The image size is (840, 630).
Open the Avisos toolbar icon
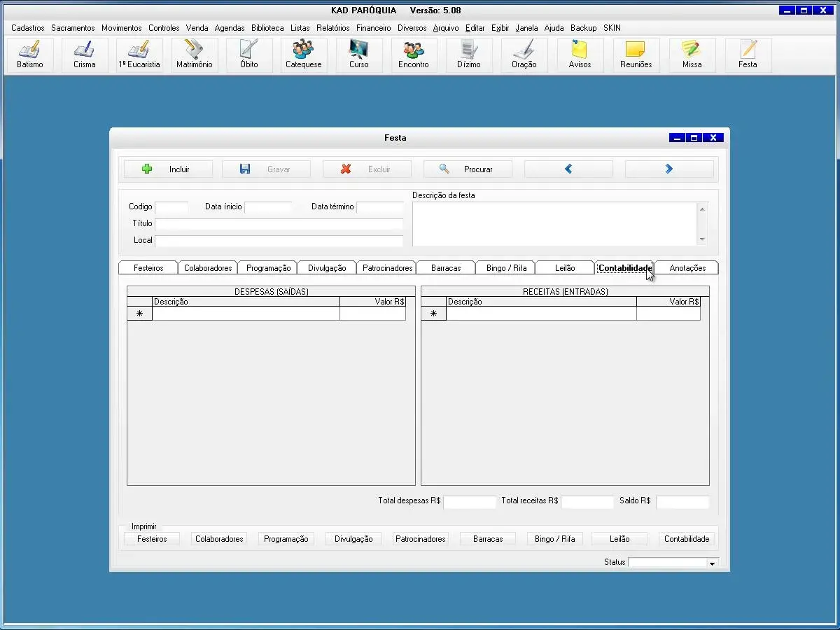pos(580,55)
